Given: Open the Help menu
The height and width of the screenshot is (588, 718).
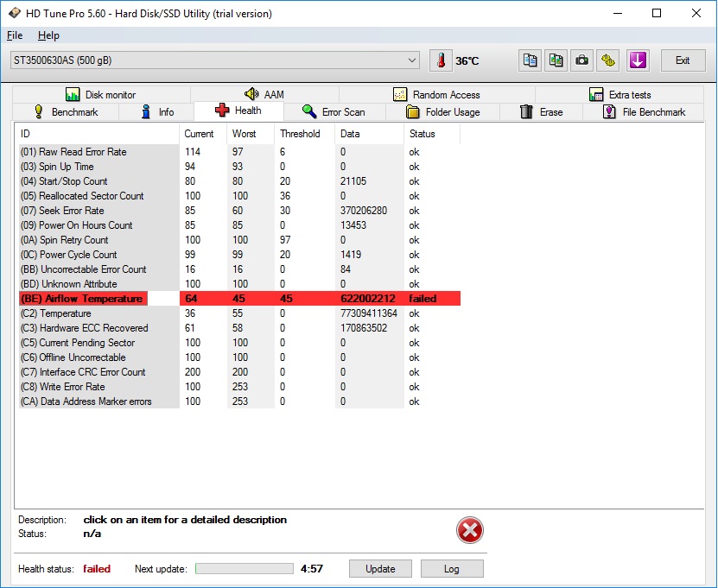Looking at the screenshot, I should tap(48, 35).
